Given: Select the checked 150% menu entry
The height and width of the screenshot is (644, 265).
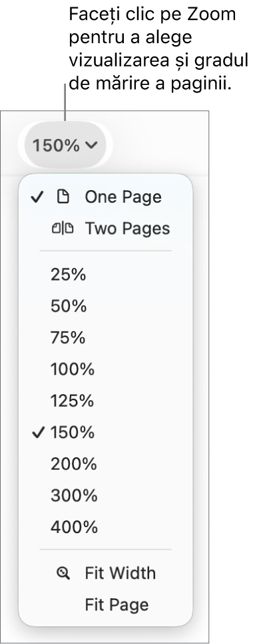Looking at the screenshot, I should point(105,433).
